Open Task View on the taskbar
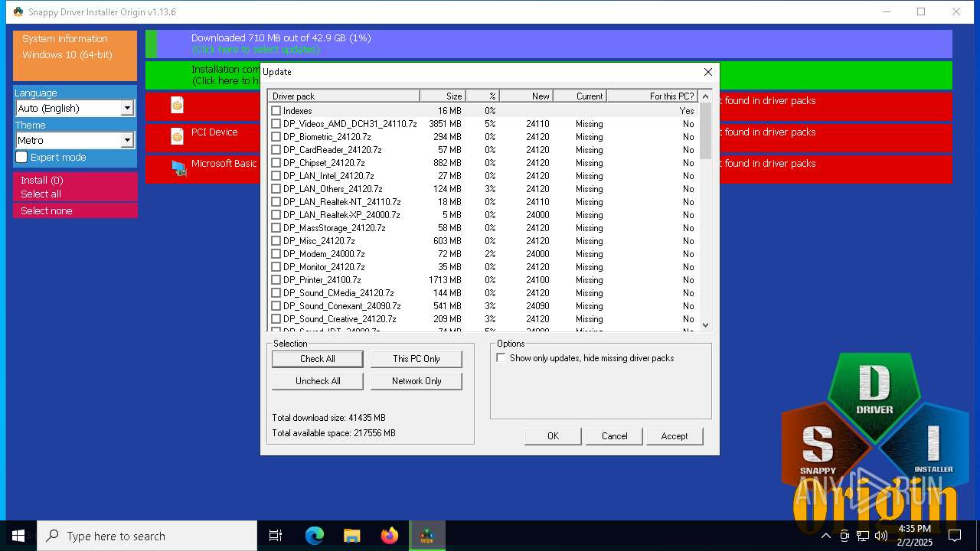Viewport: 980px width, 551px height. tap(276, 536)
